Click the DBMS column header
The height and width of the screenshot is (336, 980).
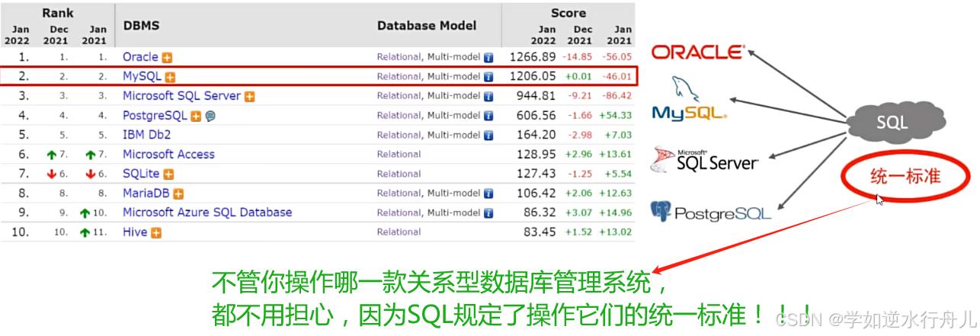pos(140,25)
